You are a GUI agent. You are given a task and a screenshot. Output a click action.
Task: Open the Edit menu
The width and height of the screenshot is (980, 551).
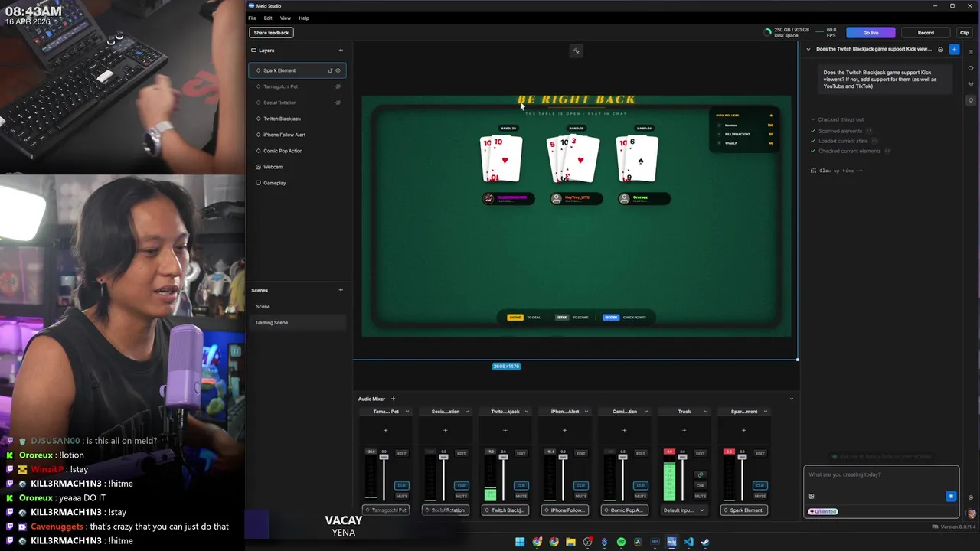point(268,18)
